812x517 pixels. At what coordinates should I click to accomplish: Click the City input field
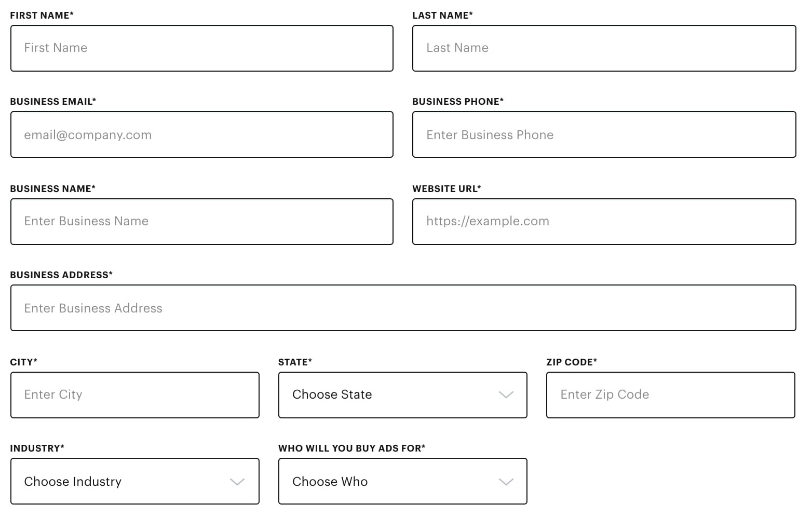click(x=135, y=395)
